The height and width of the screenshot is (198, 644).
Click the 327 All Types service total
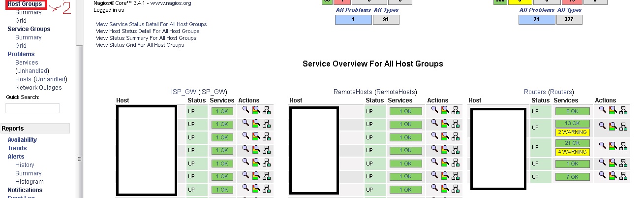569,20
